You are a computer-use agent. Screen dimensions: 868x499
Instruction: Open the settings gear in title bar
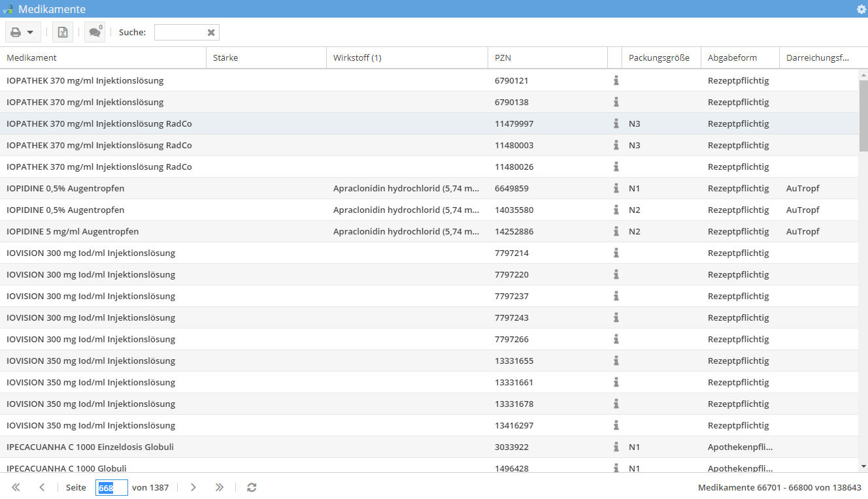point(861,9)
